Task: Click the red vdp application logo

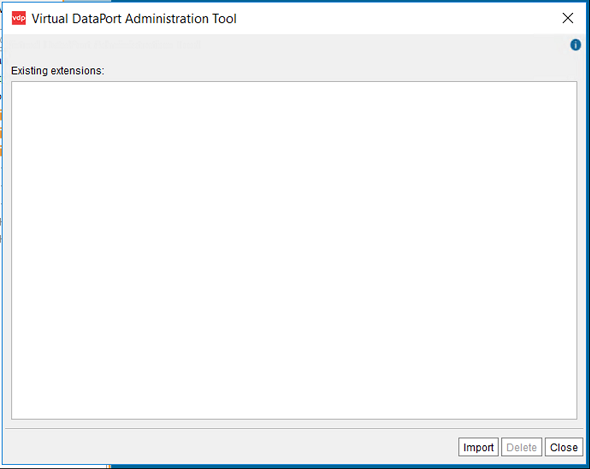Action: coord(19,18)
